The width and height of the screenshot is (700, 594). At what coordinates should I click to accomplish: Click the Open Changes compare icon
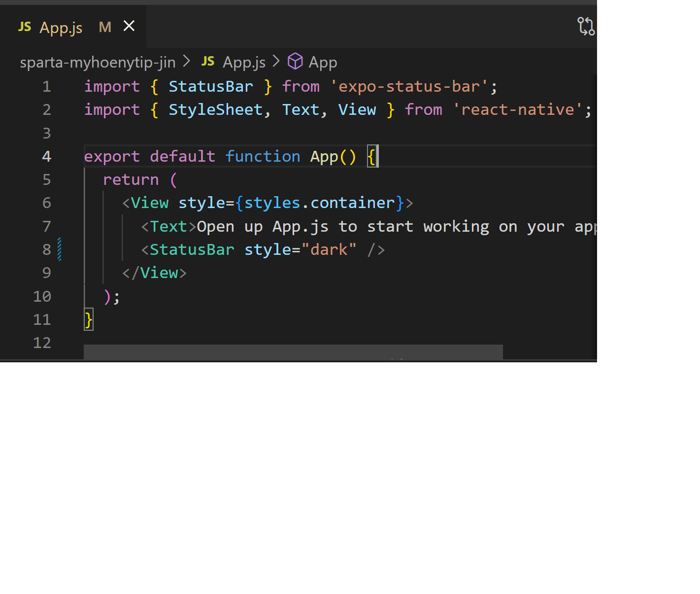click(x=586, y=27)
